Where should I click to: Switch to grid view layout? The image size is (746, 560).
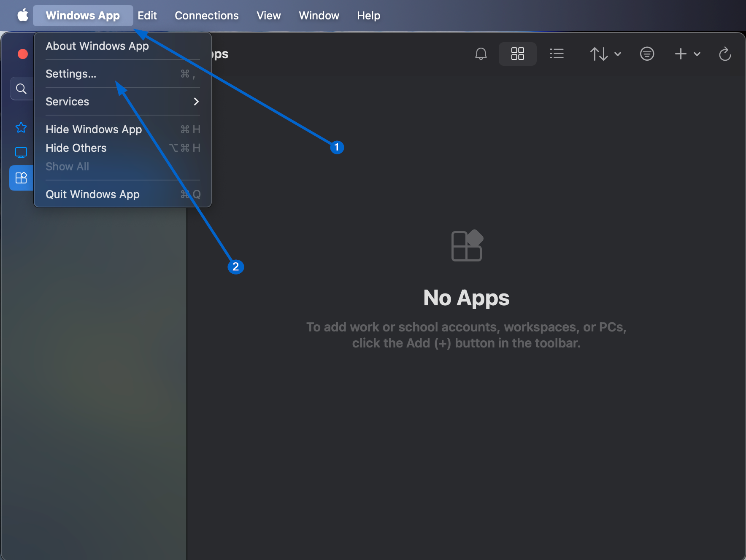[518, 54]
